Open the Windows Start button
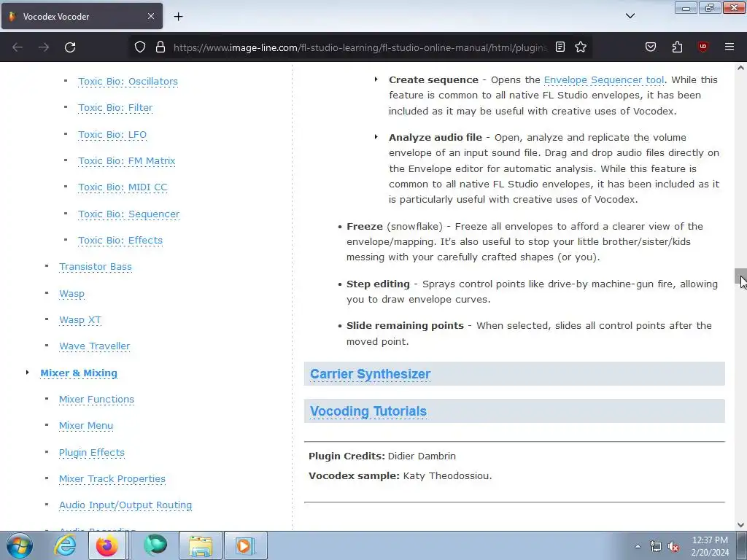The height and width of the screenshot is (560, 747). pos(20,545)
